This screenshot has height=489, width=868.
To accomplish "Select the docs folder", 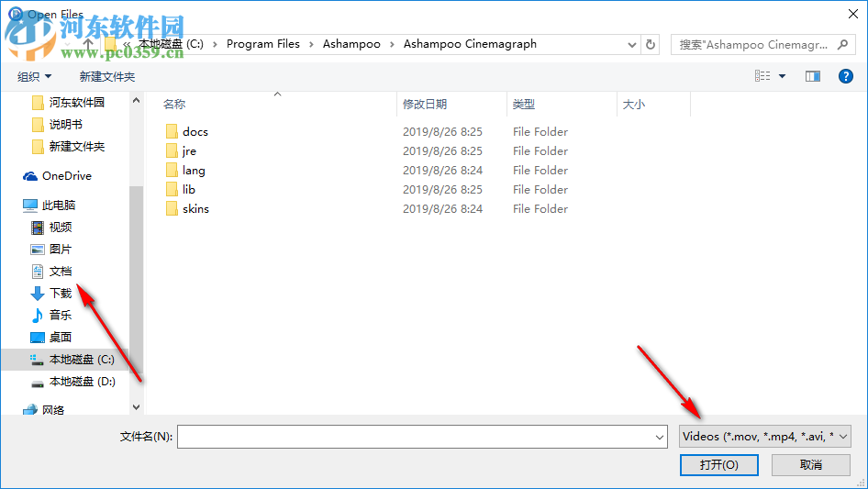I will click(x=187, y=132).
